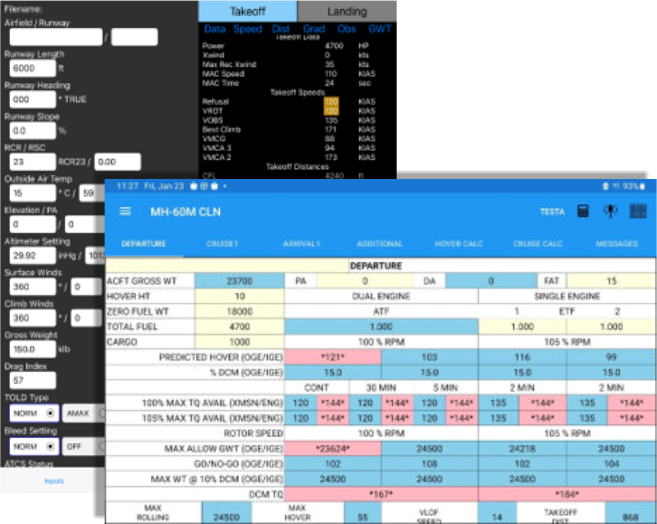Screen dimensions: 657x524
Task: Tap DCM TQ cell showing *167*
Action: pyautogui.click(x=381, y=494)
